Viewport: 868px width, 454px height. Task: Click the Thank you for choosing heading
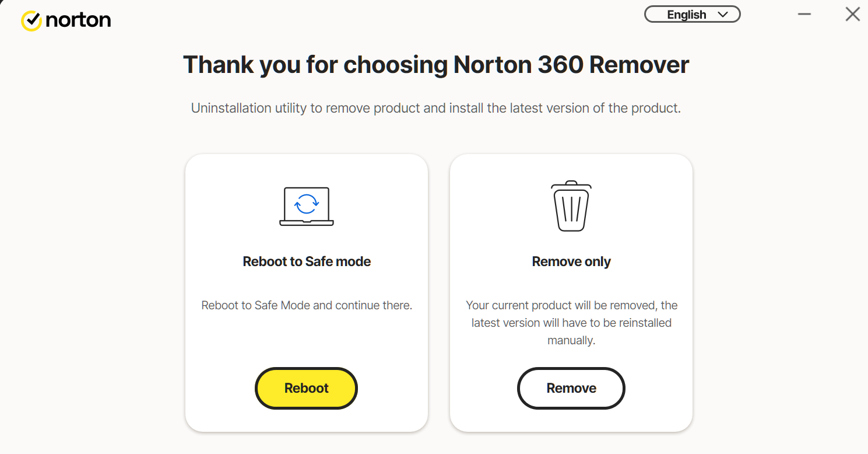[436, 65]
